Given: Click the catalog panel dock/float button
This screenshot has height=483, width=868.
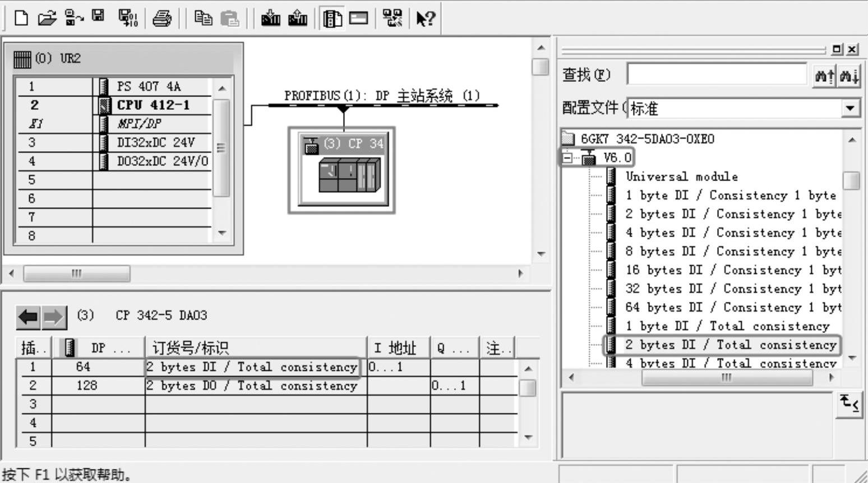Looking at the screenshot, I should point(838,49).
